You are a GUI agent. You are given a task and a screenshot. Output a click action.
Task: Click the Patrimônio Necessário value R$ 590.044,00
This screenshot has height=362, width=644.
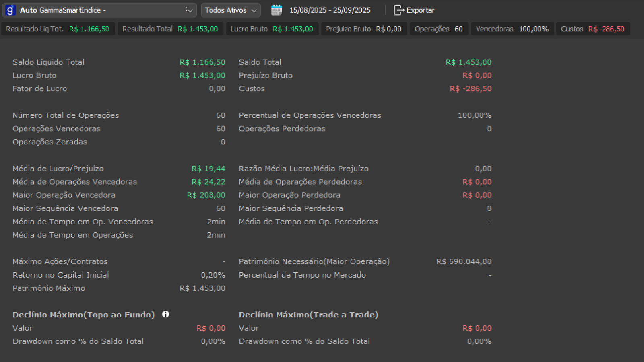(464, 261)
